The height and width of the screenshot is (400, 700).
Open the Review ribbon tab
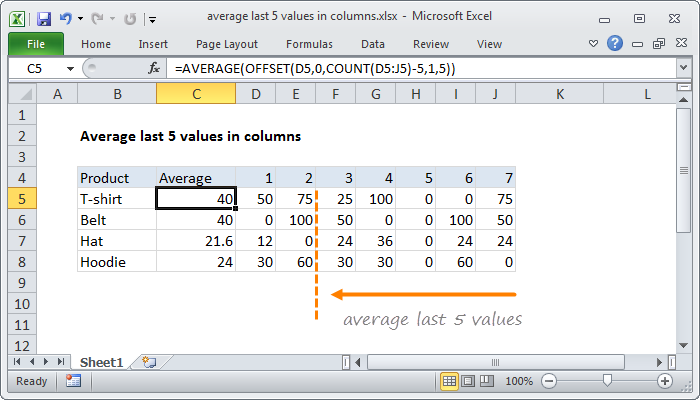(431, 44)
